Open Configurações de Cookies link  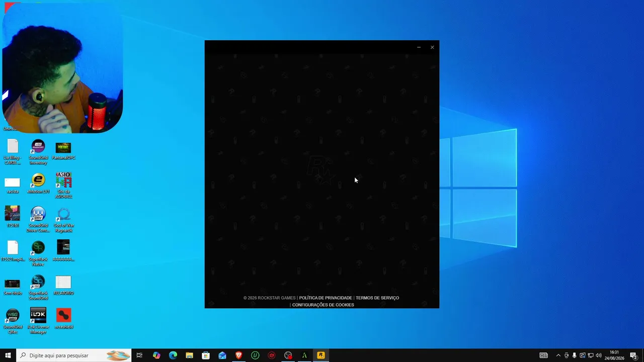pyautogui.click(x=323, y=305)
